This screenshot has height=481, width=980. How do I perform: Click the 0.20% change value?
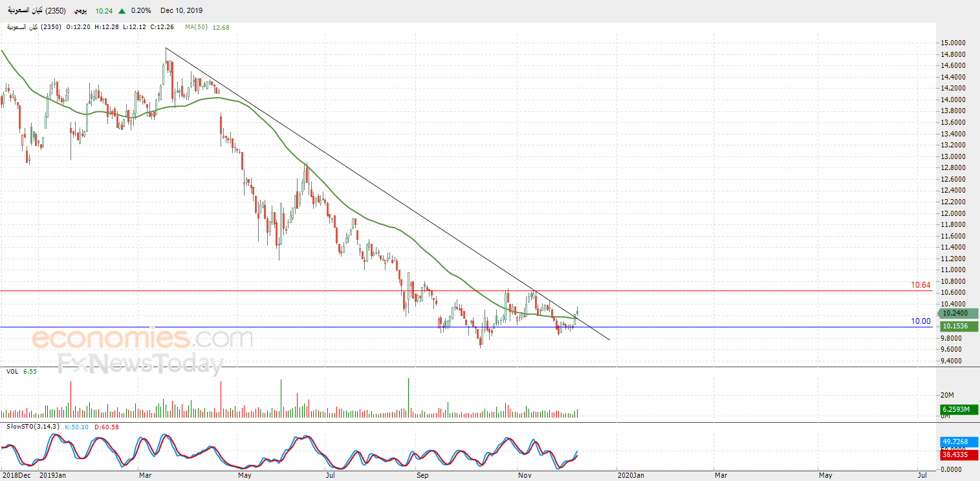tap(141, 10)
